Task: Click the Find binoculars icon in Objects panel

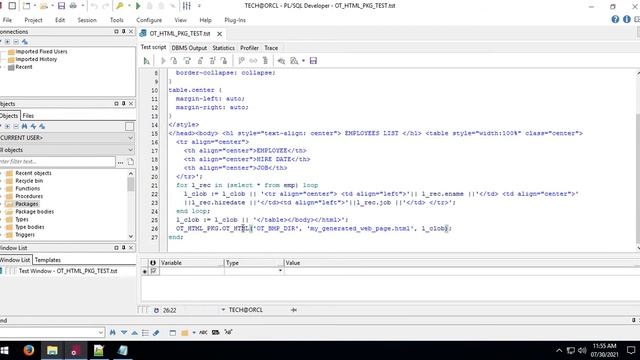Action: [x=24, y=127]
